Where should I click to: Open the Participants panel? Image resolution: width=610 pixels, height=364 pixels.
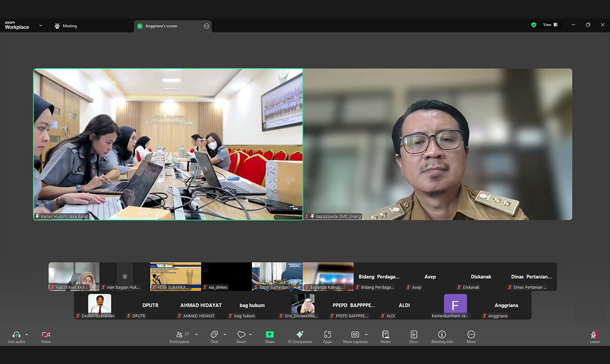click(x=179, y=336)
